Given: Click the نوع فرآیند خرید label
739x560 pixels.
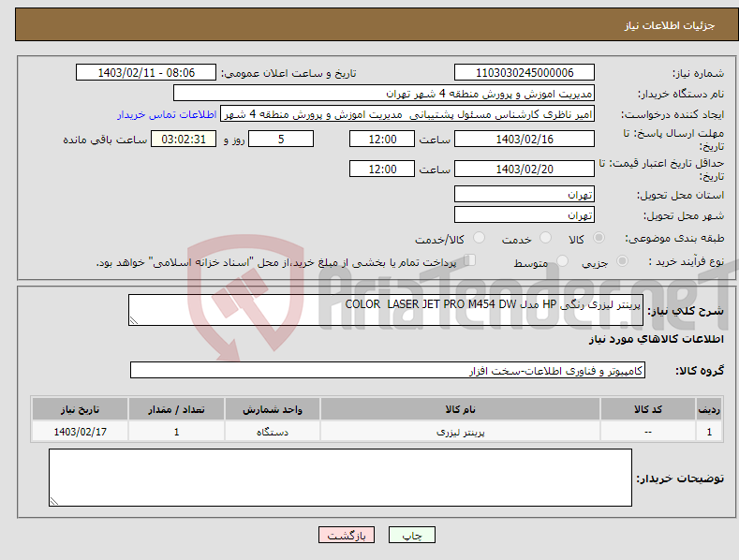Looking at the screenshot, I should pyautogui.click(x=687, y=261).
